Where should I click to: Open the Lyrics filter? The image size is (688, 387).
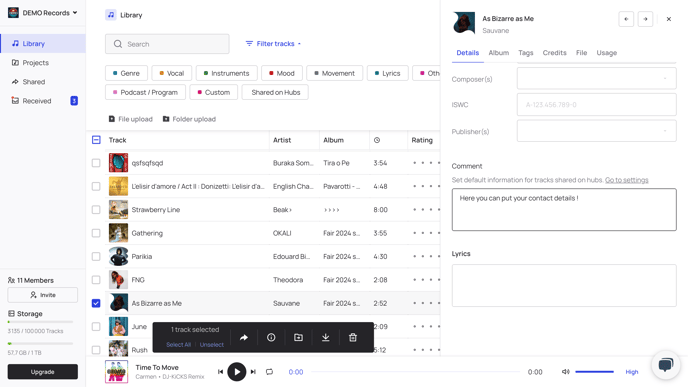387,73
